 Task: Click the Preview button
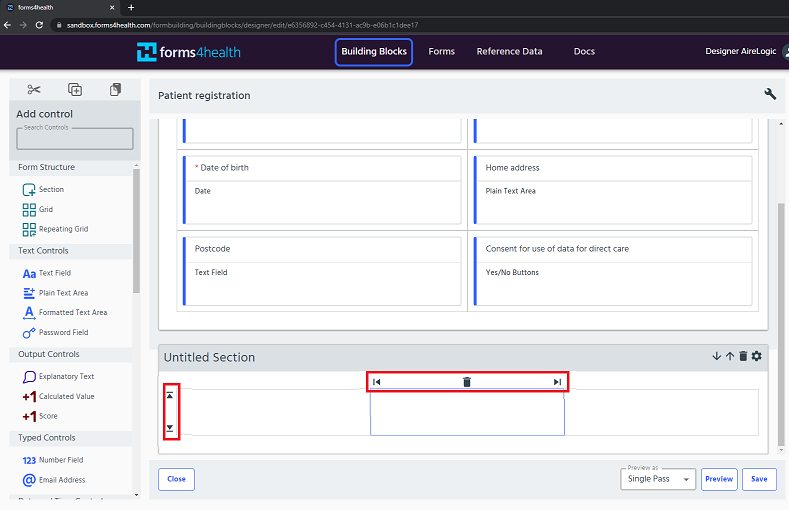pos(719,479)
